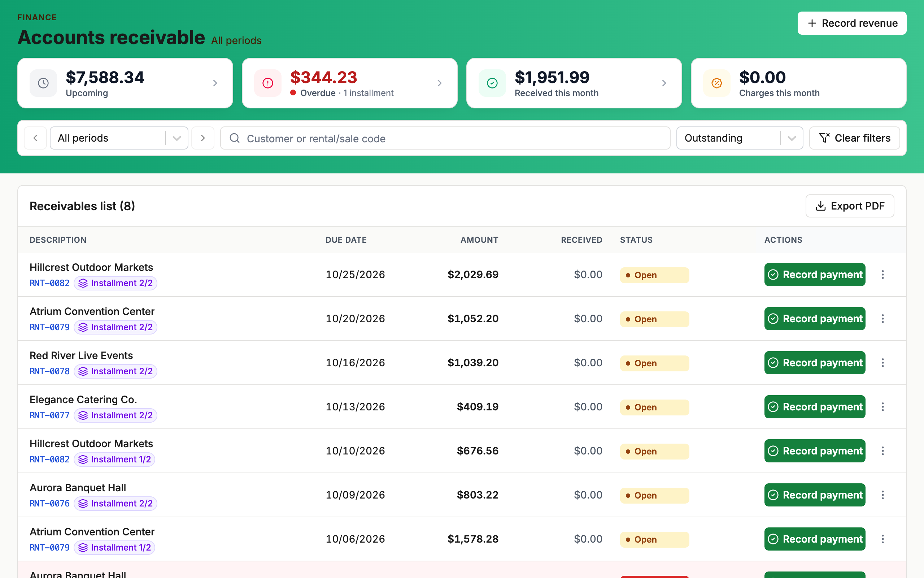
Task: Open rental code RNT-0076 link
Action: point(50,504)
